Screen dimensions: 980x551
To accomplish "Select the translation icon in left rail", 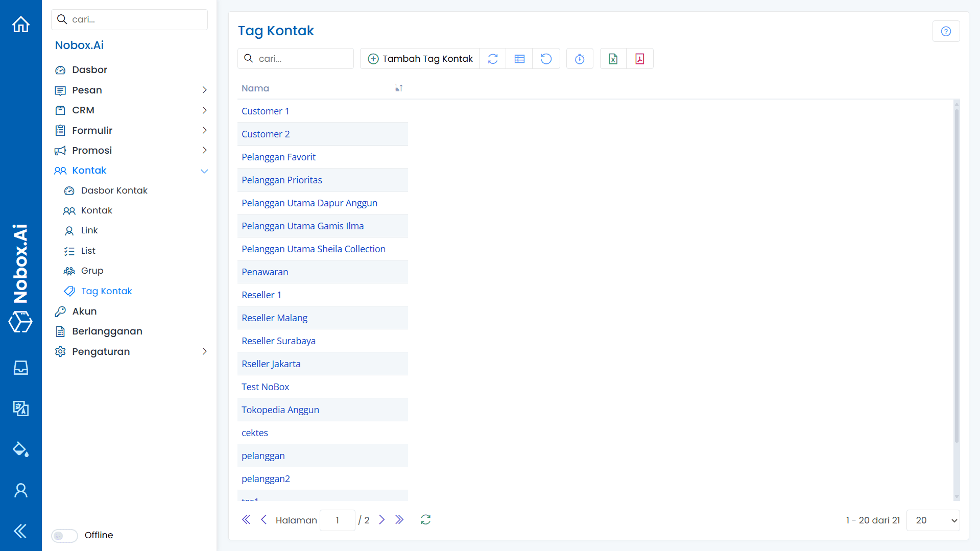I will coord(20,409).
